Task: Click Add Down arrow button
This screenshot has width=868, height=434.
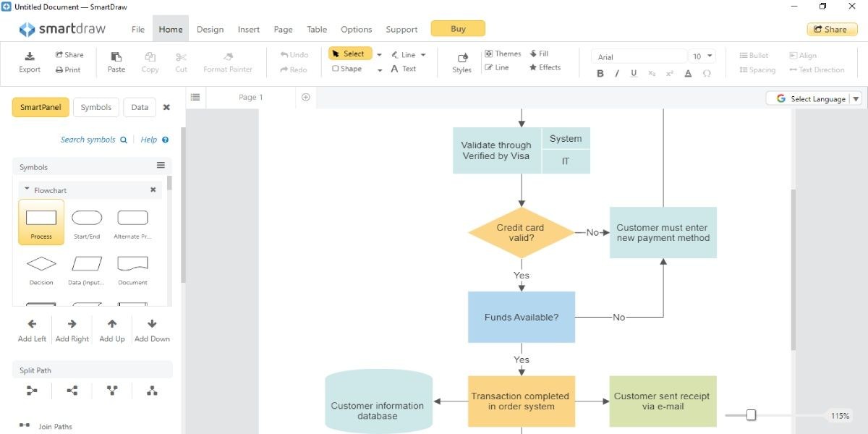Action: coord(152,331)
